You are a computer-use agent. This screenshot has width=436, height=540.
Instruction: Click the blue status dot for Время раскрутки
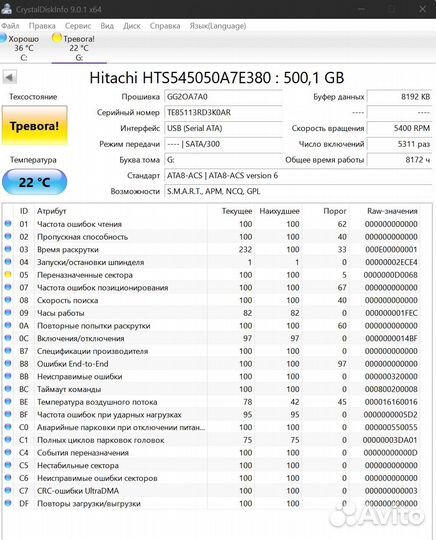8,249
